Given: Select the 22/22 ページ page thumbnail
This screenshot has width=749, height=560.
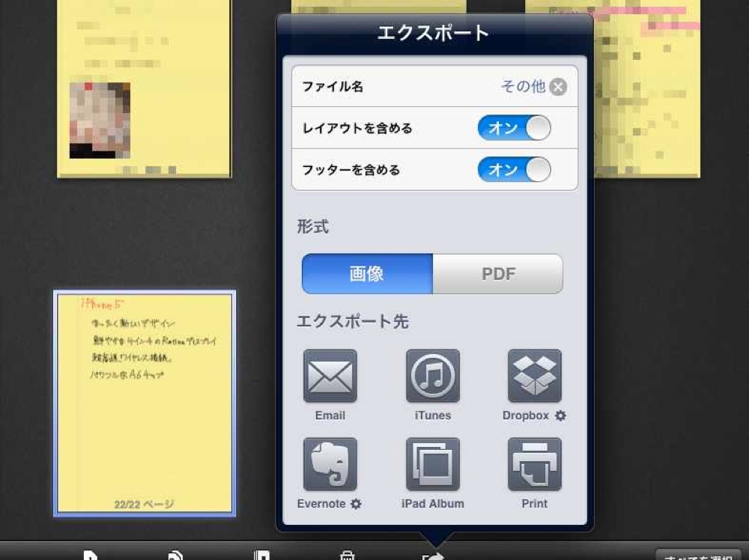Looking at the screenshot, I should 145,404.
